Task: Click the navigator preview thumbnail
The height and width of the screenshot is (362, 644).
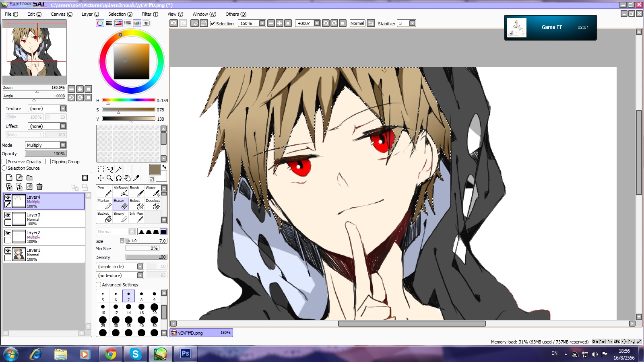Action: tap(34, 52)
